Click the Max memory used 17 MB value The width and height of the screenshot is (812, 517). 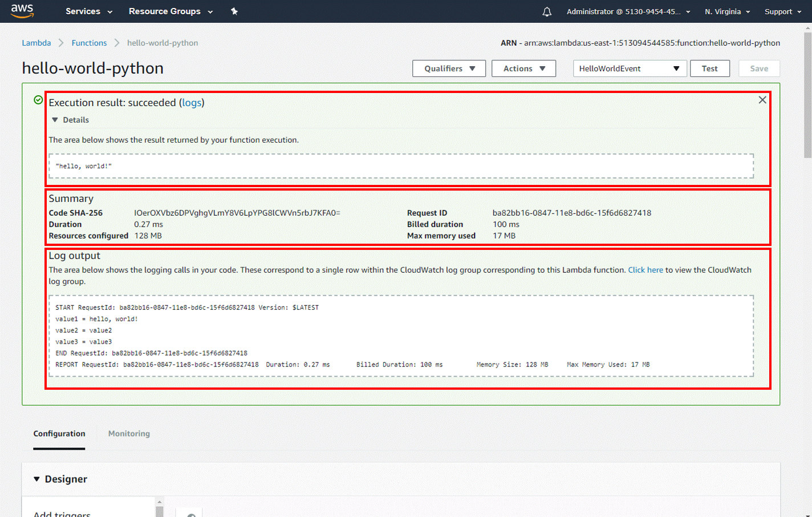coord(504,236)
